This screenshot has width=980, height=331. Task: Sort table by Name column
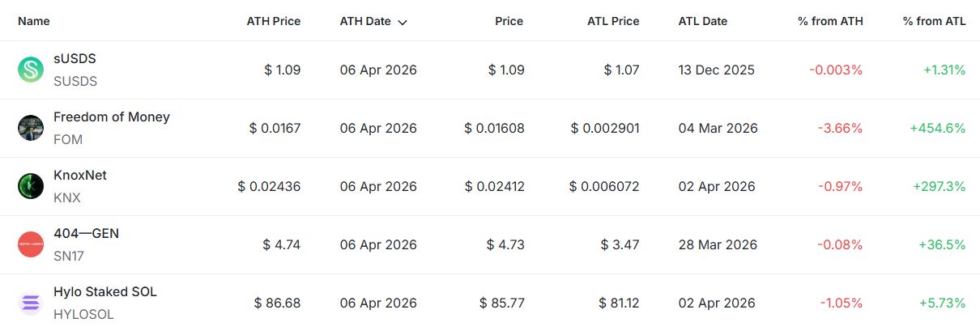(x=33, y=21)
